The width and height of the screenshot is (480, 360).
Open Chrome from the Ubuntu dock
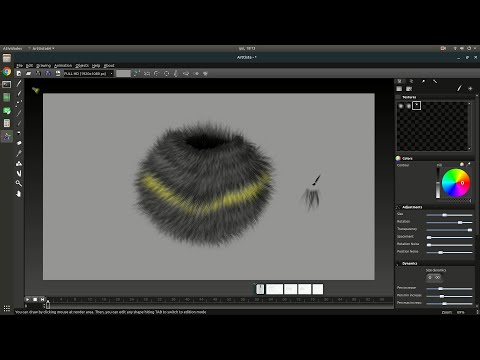click(x=7, y=71)
